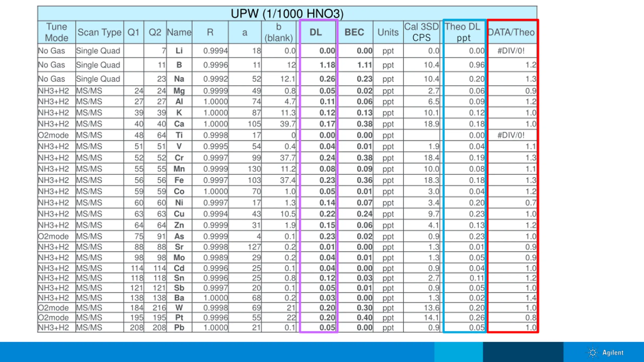This screenshot has height=362, width=644.
Task: Select the Mn element name cell
Action: point(179,169)
